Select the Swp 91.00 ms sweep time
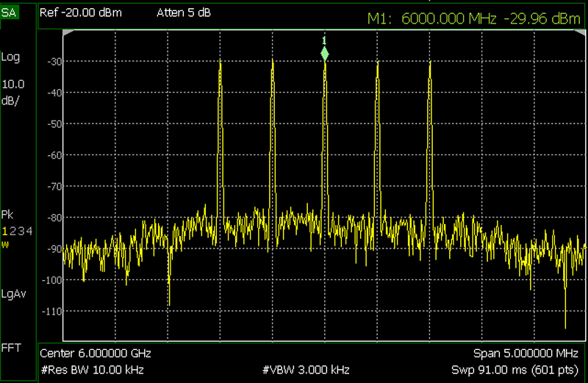The width and height of the screenshot is (588, 383). tap(514, 368)
